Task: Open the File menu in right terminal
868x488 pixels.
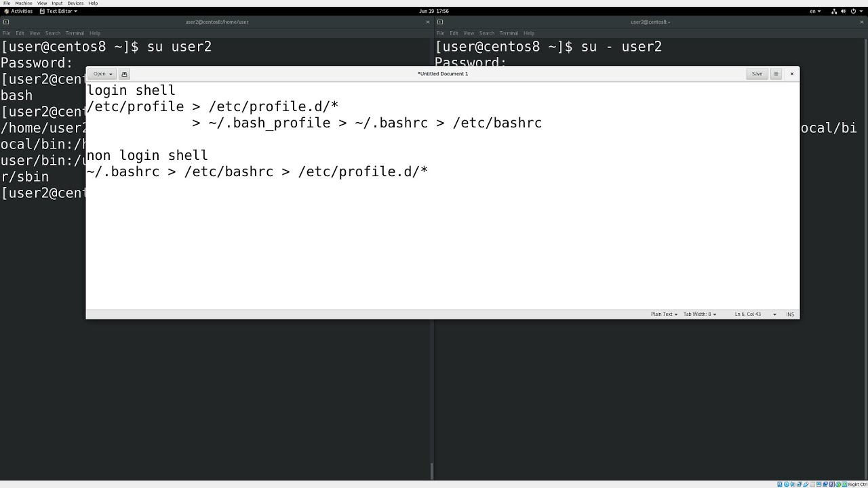Action: point(441,33)
